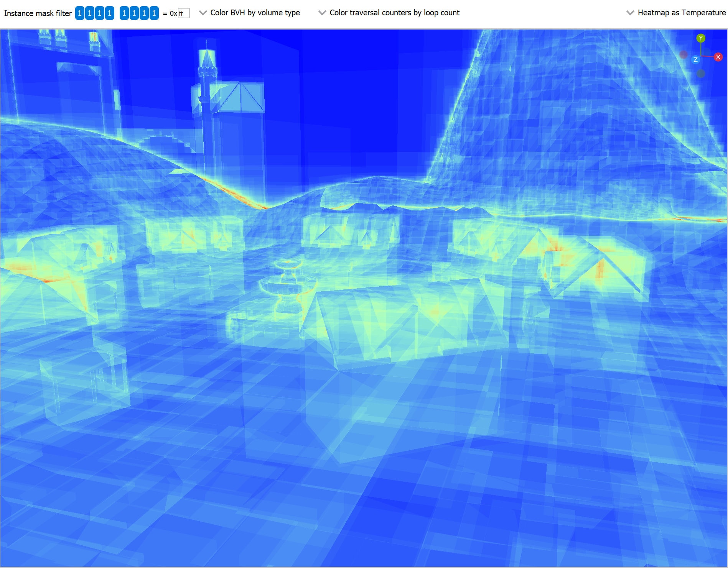This screenshot has height=568, width=728.
Task: Click the blue Z axis gizmo handle
Action: point(695,60)
